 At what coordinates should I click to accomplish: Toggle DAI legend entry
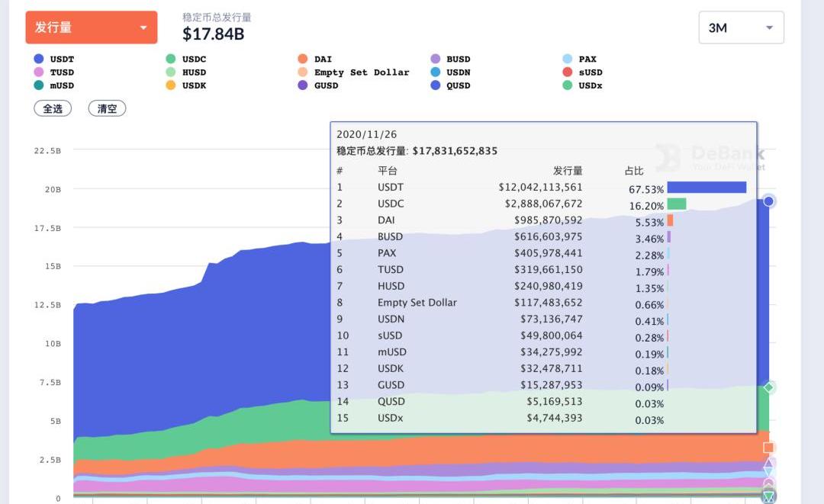[x=315, y=59]
